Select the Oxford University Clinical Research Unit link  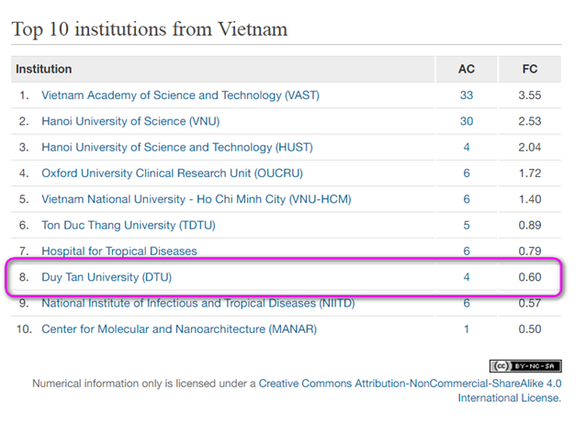tap(172, 173)
